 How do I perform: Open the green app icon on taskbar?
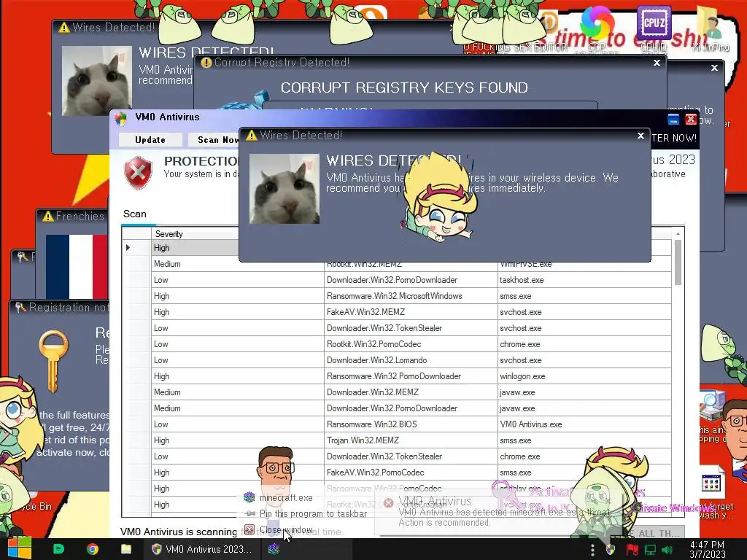pos(59,549)
